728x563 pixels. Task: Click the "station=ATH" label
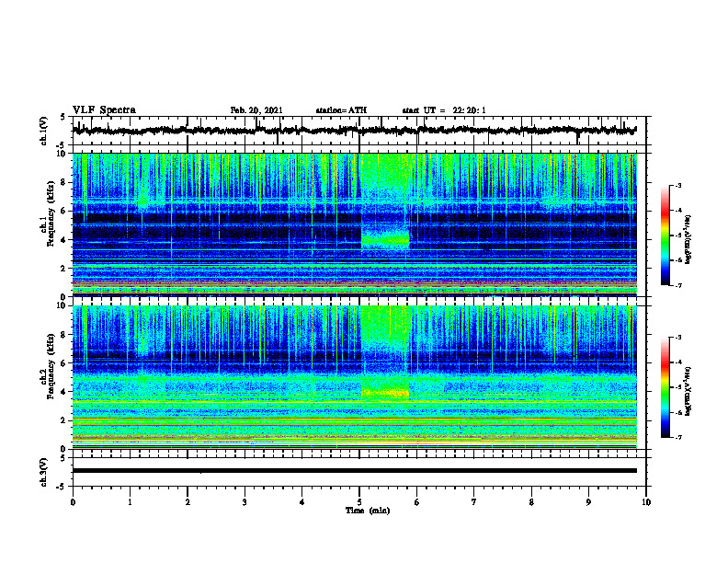tap(341, 110)
